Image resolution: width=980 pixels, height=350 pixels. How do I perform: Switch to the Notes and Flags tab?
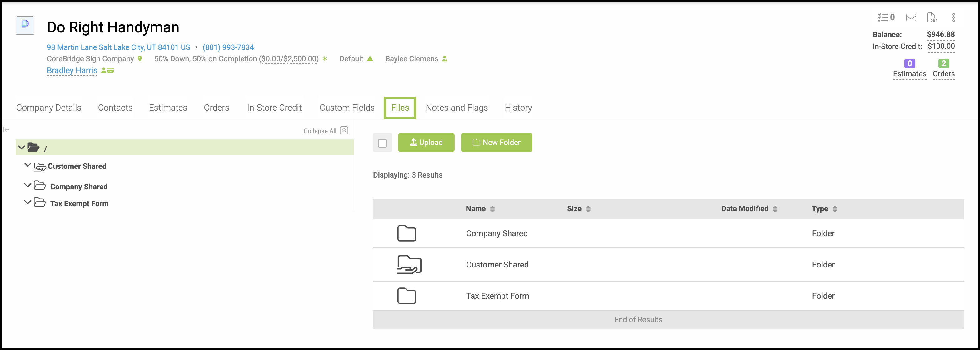(x=457, y=108)
